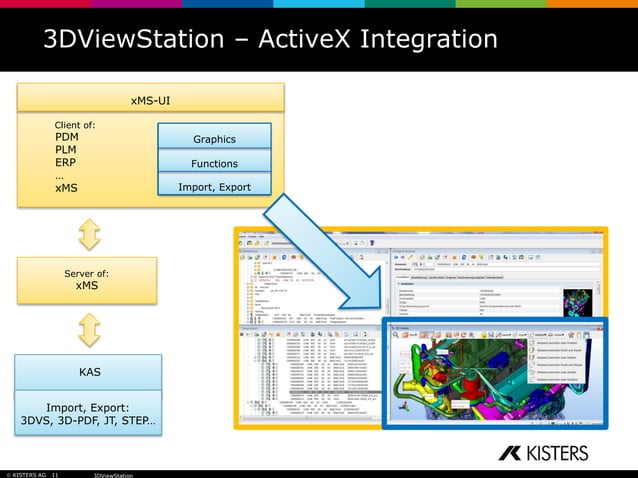Click the red rotate arrow icon in 3D viewer toolbar
This screenshot has height=478, width=638.
click(x=463, y=335)
